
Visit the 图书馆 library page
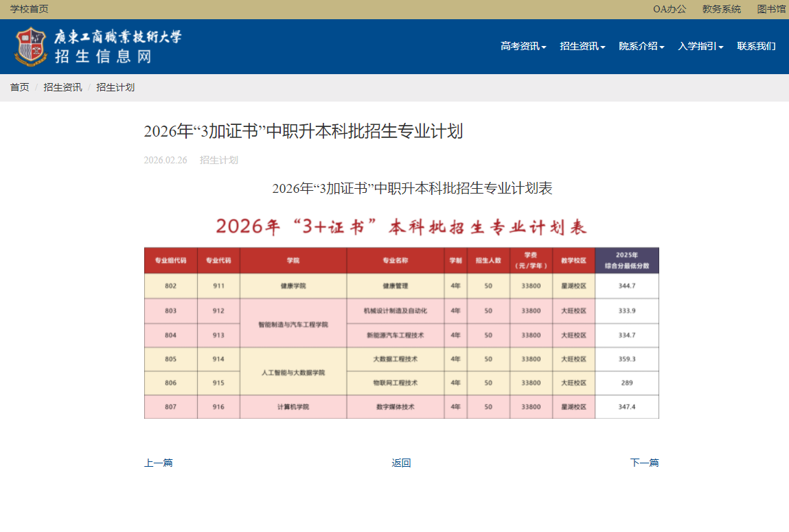(770, 9)
